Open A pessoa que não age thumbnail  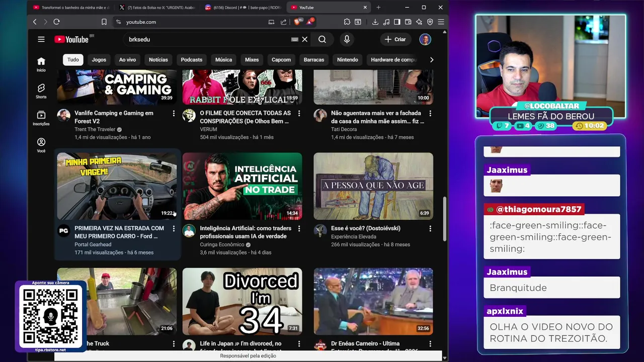point(373,187)
